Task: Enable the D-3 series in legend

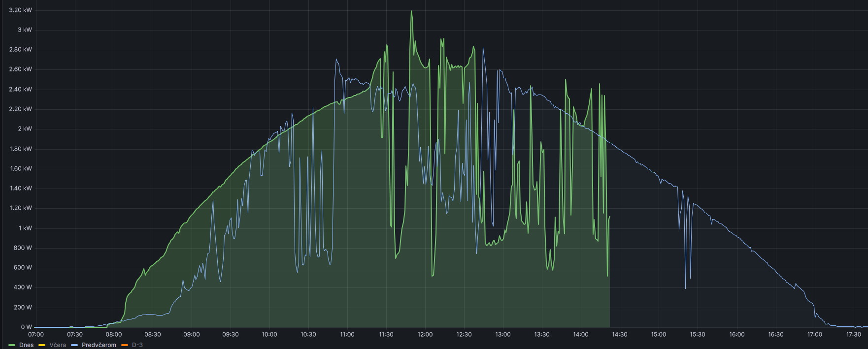Action: [137, 345]
